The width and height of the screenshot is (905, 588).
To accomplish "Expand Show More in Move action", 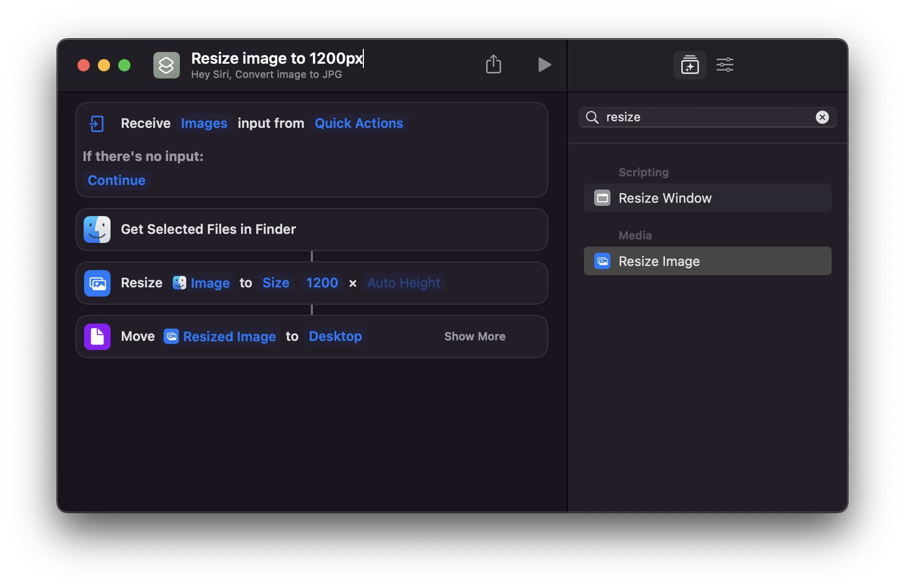I will (x=474, y=336).
